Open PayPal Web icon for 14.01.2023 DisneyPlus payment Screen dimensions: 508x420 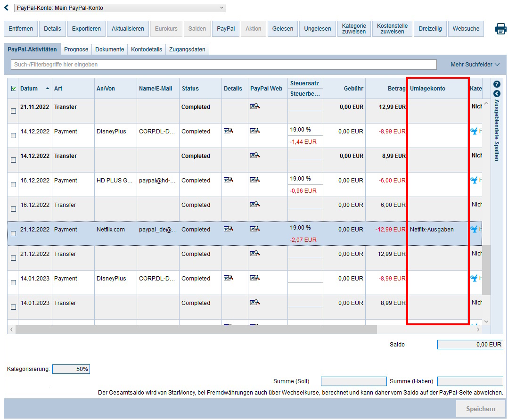(255, 279)
